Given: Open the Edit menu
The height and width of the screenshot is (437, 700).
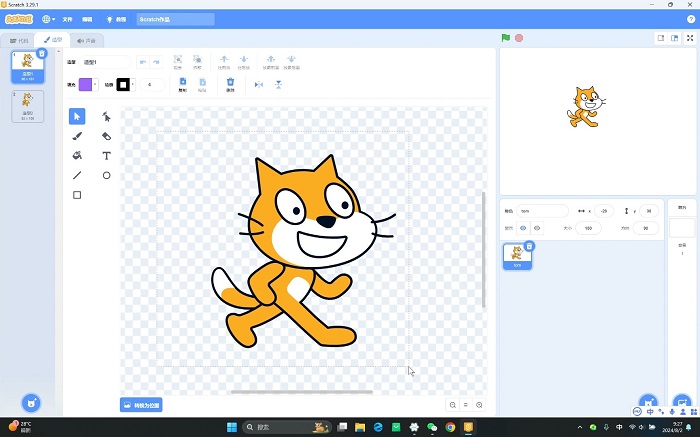Looking at the screenshot, I should (87, 19).
